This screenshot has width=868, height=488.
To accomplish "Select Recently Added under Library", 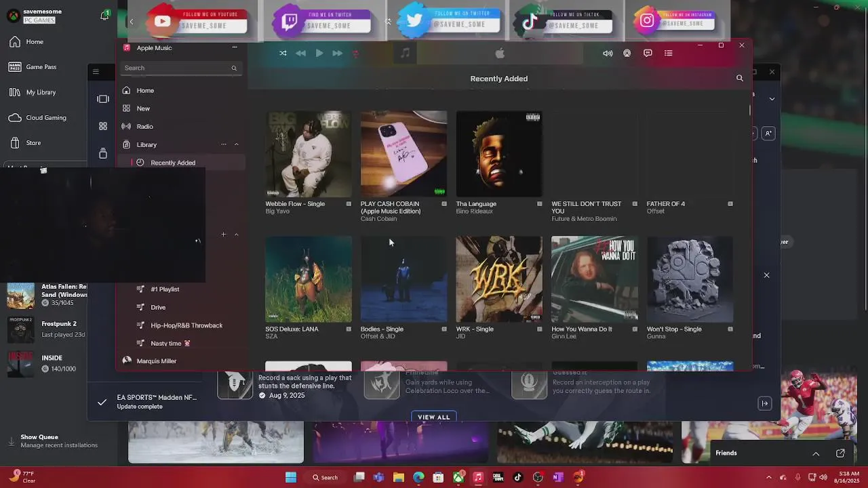I will click(x=182, y=163).
